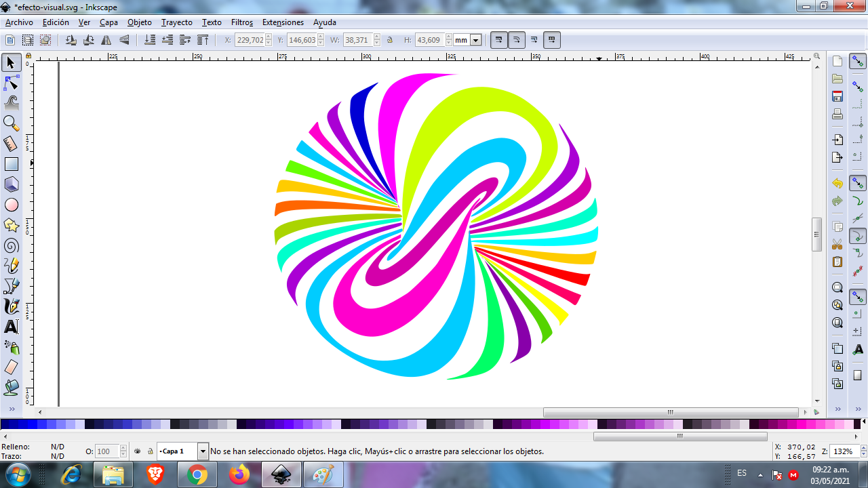
Task: Click the Save document icon
Action: point(837,96)
